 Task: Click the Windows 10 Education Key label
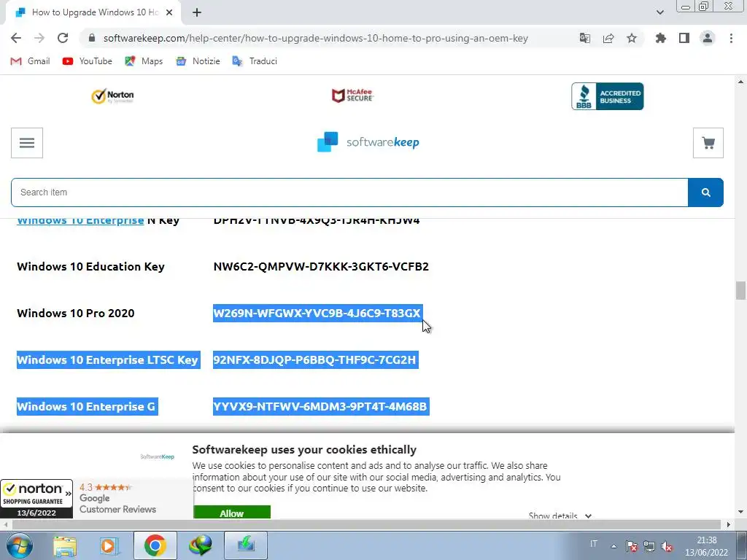click(x=90, y=267)
